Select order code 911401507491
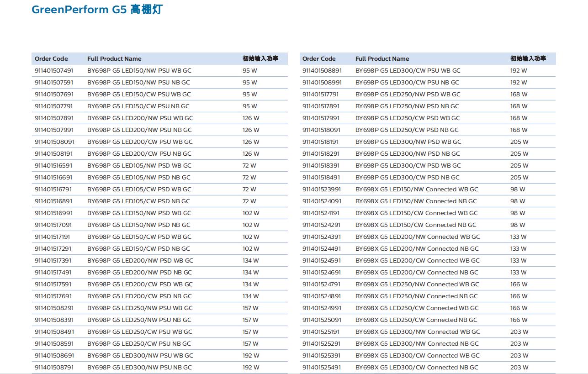This screenshot has width=588, height=374. pyautogui.click(x=54, y=71)
